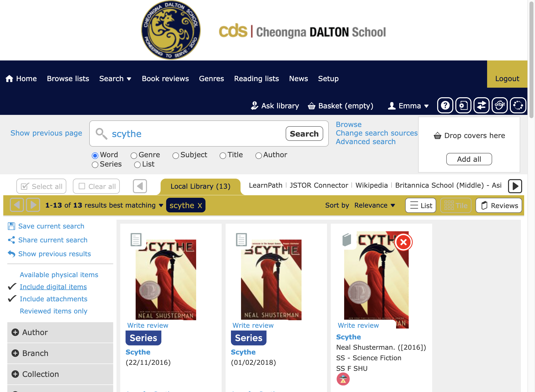The width and height of the screenshot is (535, 392).
Task: Expand the Collection filter
Action: [60, 374]
